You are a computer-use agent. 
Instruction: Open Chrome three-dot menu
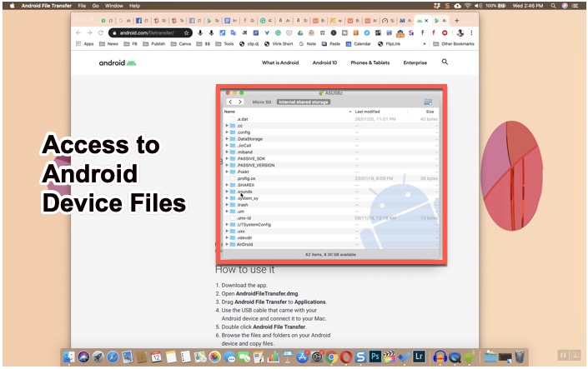[x=471, y=33]
